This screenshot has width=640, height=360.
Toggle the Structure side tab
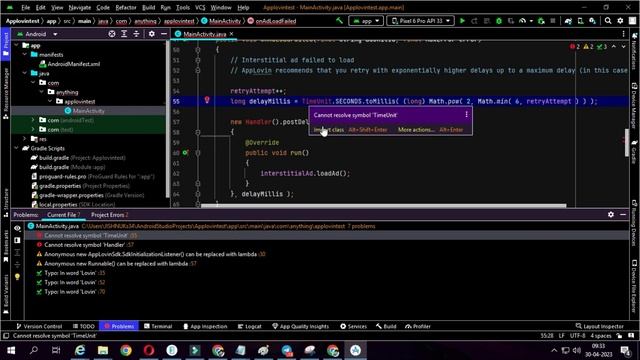pyautogui.click(x=5, y=202)
